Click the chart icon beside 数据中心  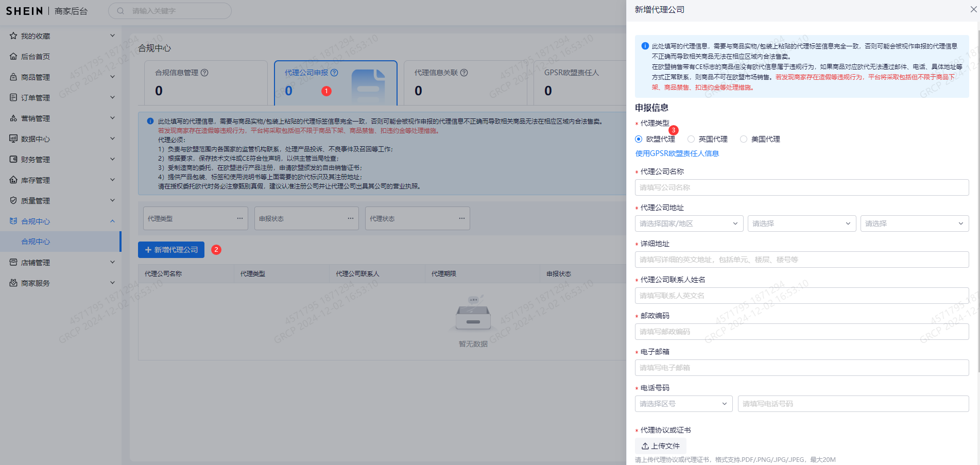pyautogui.click(x=13, y=139)
